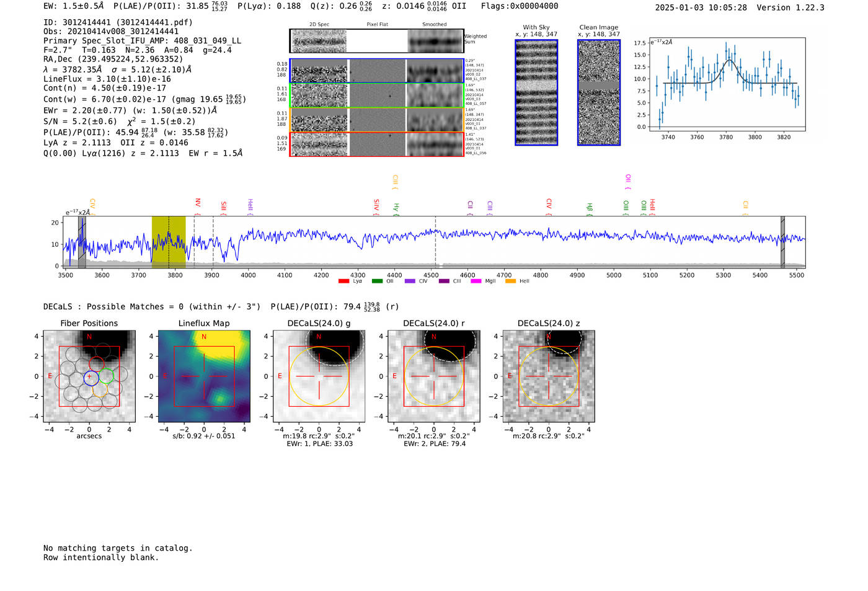Click 'No matching targets in catalog.' text

[x=118, y=548]
